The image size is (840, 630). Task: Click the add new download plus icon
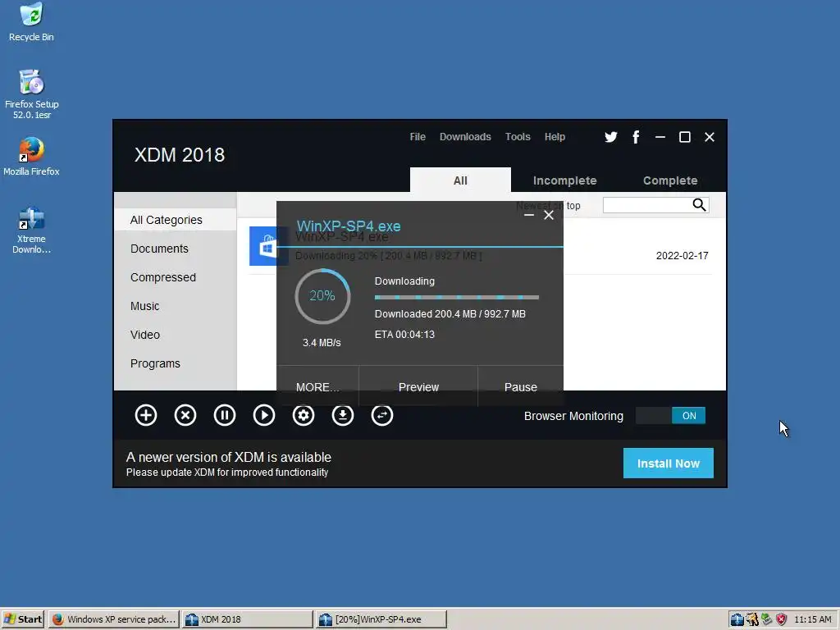[146, 415]
